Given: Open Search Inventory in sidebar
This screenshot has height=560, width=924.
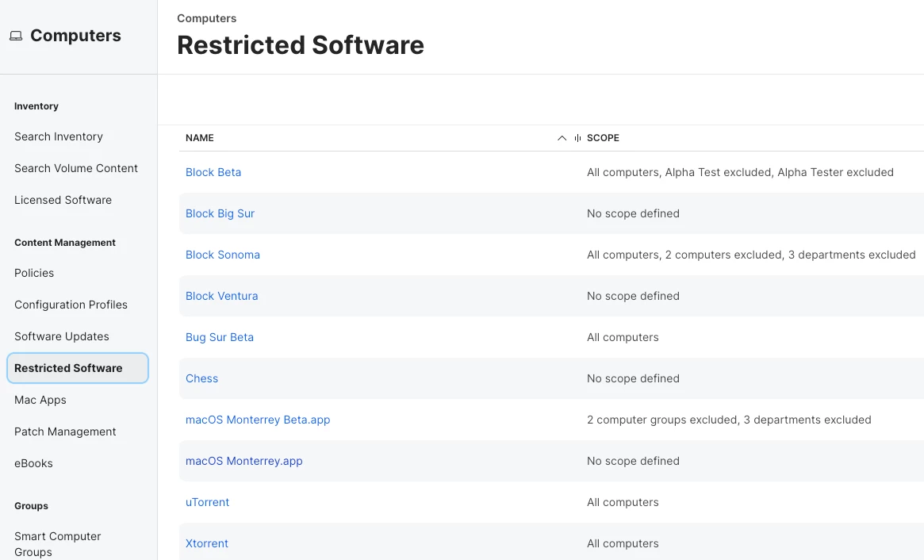Looking at the screenshot, I should click(59, 136).
